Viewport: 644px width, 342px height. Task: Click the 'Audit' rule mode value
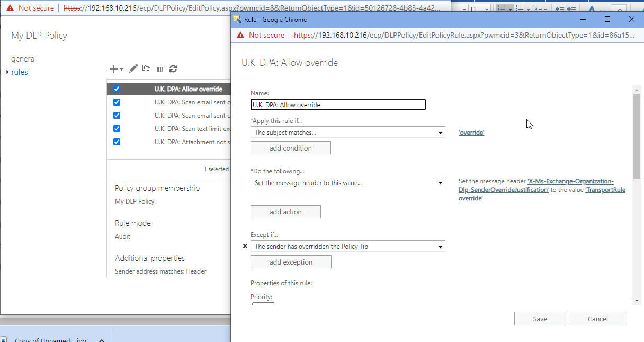point(122,236)
